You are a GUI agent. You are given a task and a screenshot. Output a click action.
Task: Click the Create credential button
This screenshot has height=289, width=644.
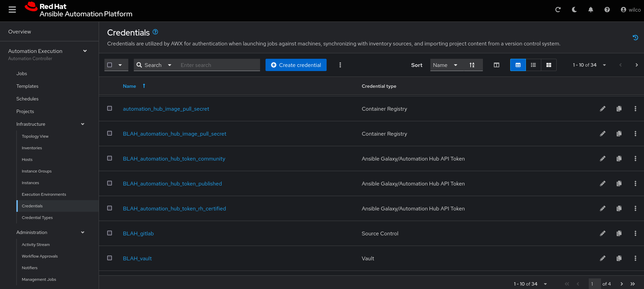point(296,65)
